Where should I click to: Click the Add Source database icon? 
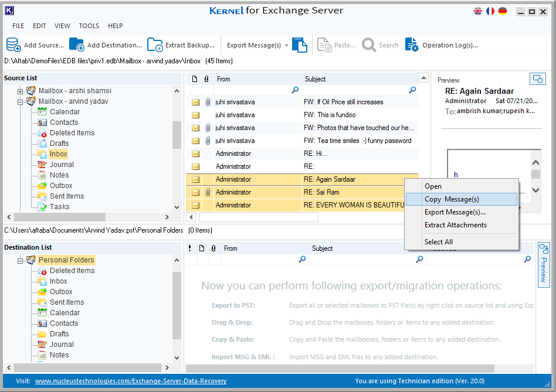(13, 45)
